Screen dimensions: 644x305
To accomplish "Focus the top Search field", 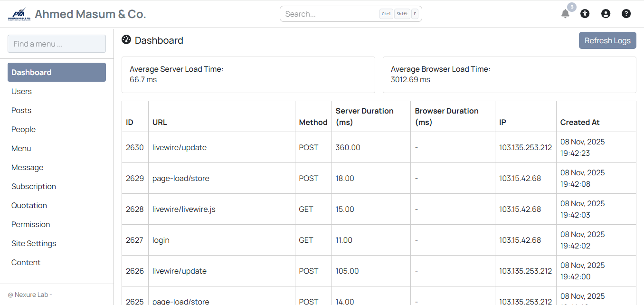I will 331,14.
